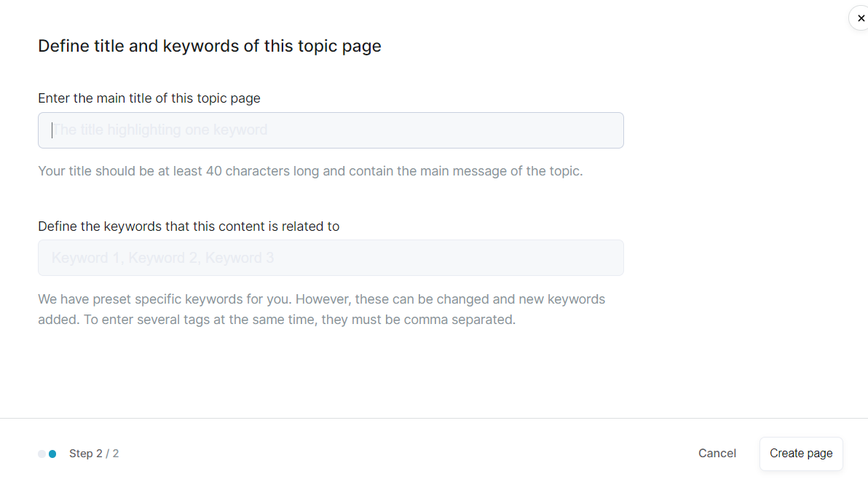Click the "Enter the main title" label
The image size is (868, 482).
(x=149, y=98)
